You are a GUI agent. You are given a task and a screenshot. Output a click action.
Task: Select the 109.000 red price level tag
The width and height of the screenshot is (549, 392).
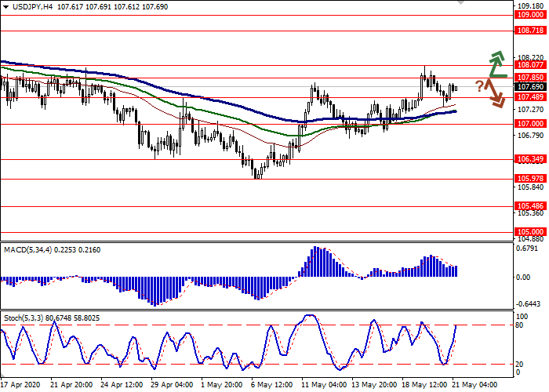pos(529,14)
